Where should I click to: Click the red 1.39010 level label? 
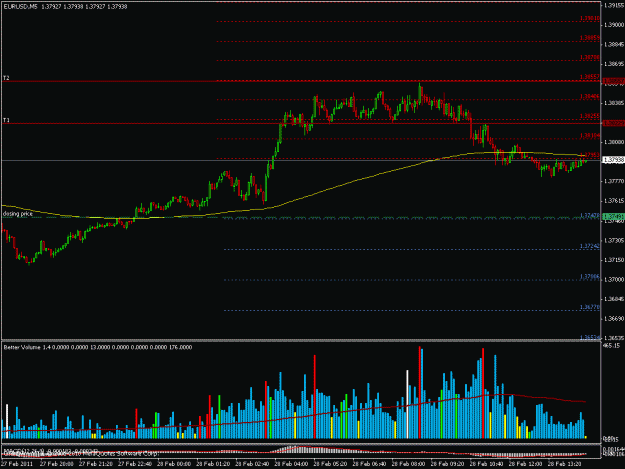point(590,18)
